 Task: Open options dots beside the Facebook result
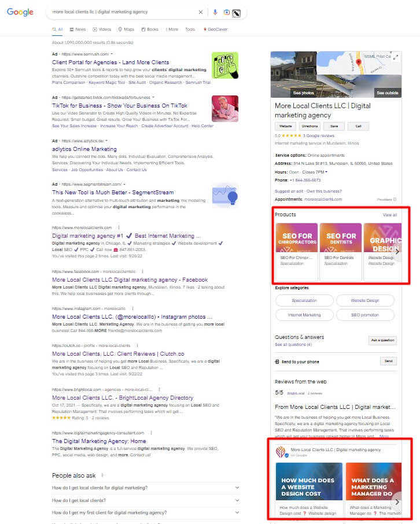coord(142,271)
